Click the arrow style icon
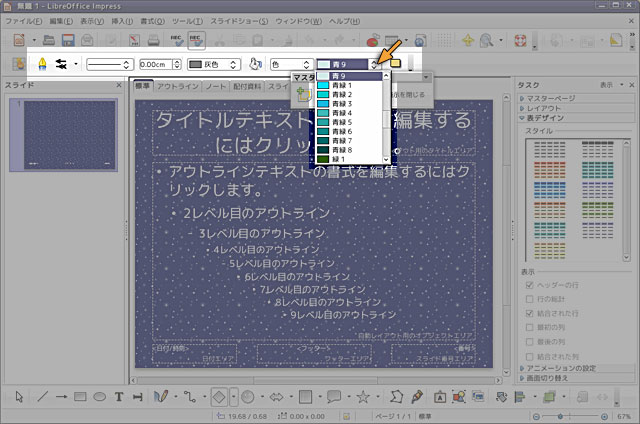The width and height of the screenshot is (640, 424). point(61,64)
